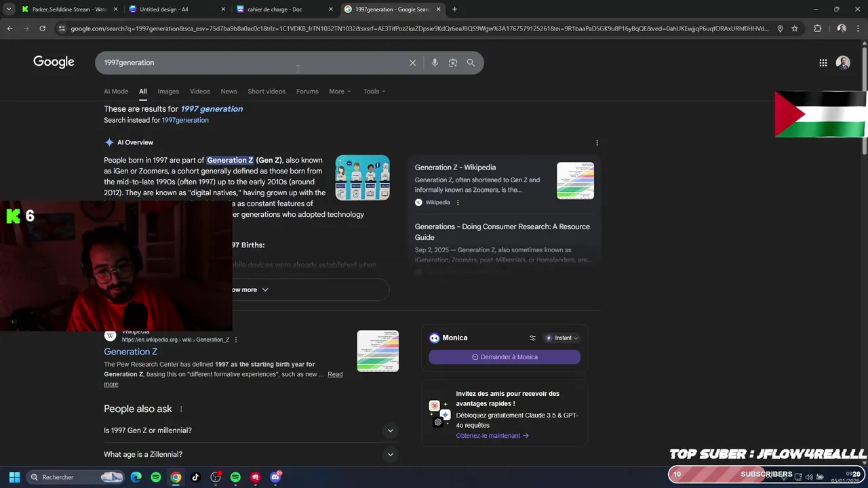868x488 pixels.
Task: Open the AI Overview generations illustration thumbnail
Action: tap(363, 178)
